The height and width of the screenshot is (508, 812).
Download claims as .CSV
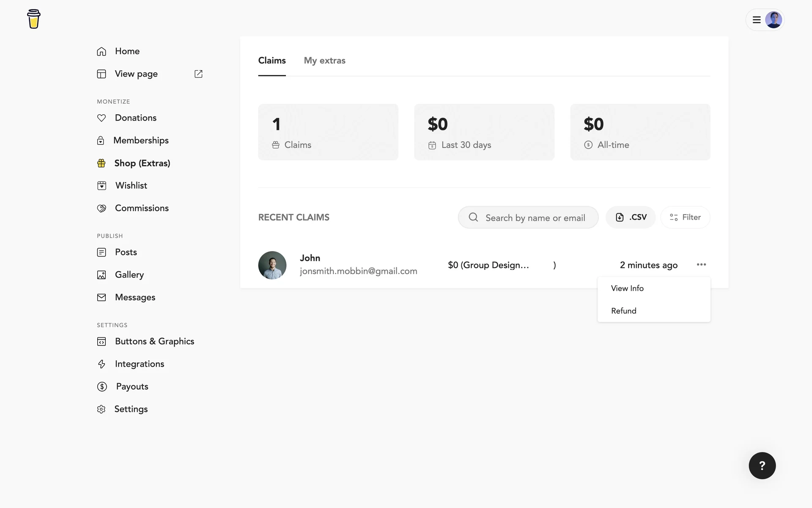[631, 217]
